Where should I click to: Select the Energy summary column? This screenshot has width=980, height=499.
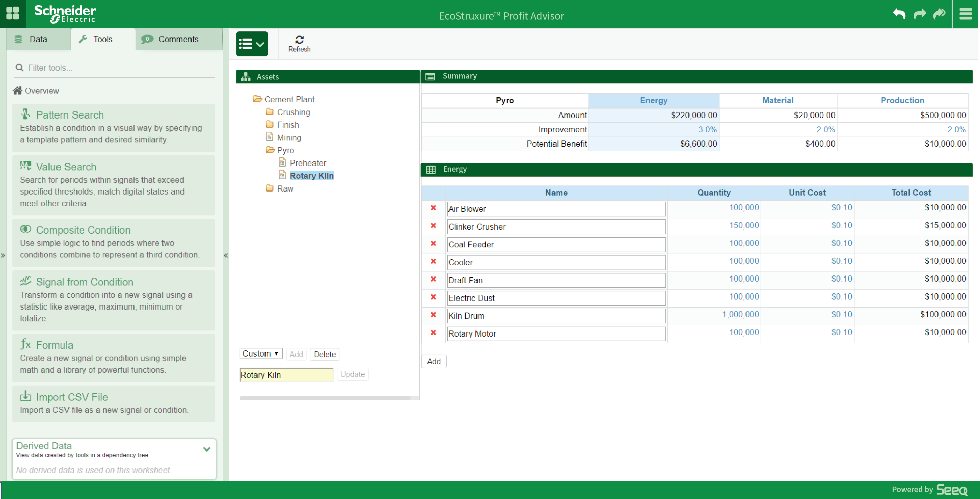(654, 100)
